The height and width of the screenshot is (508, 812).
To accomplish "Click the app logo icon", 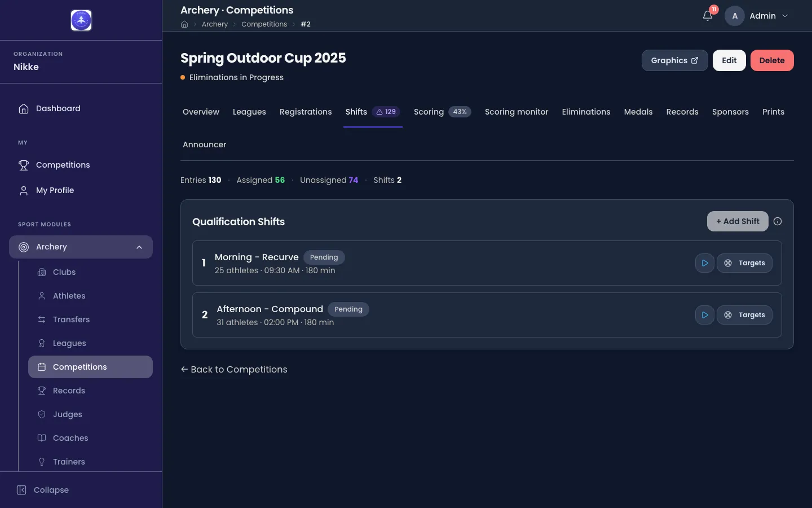I will click(81, 20).
